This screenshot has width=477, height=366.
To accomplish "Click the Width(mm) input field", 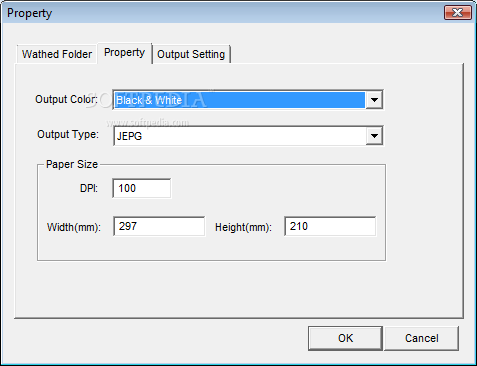I will click(x=159, y=226).
